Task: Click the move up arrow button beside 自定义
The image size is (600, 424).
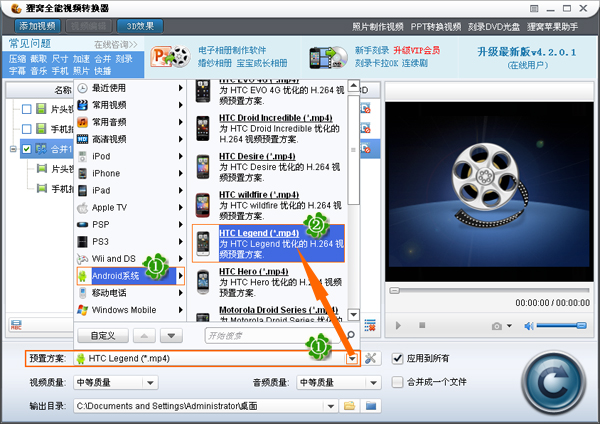Action: point(144,336)
